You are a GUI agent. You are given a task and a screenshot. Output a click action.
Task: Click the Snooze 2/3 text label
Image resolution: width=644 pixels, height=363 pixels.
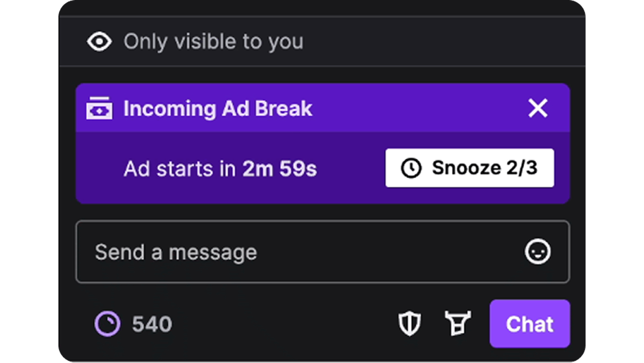[x=484, y=168]
